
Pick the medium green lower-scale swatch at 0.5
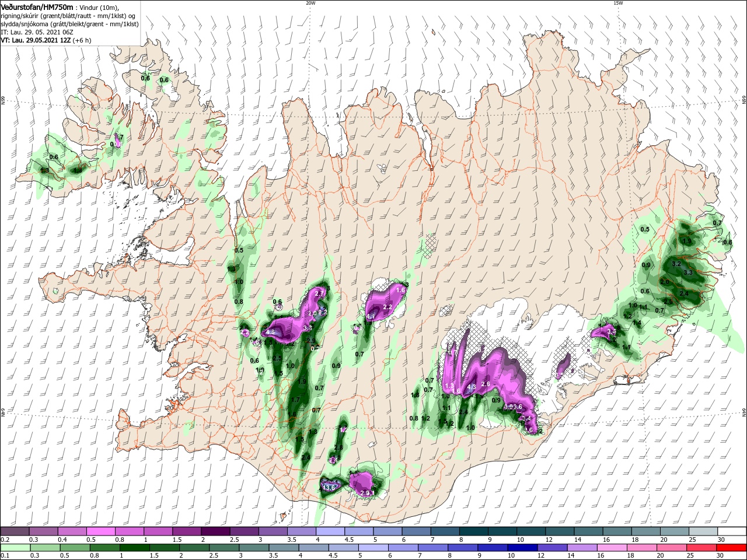tap(75, 548)
